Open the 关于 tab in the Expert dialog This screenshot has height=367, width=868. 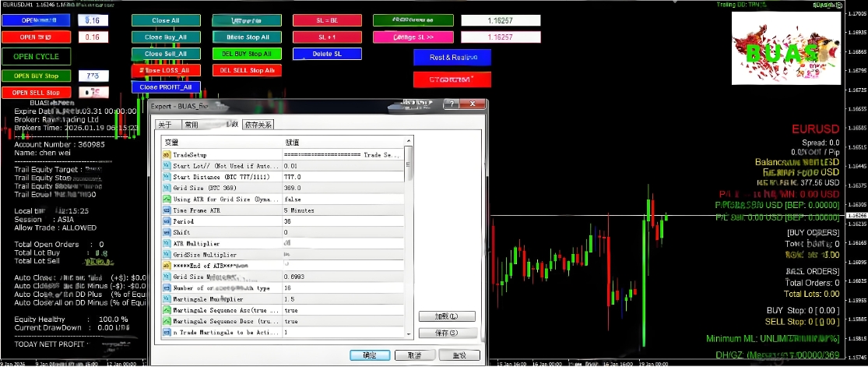coord(165,125)
